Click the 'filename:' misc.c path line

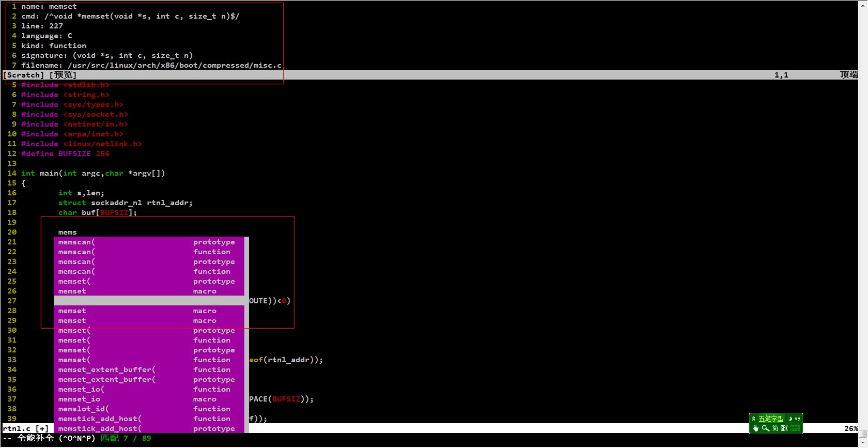[151, 65]
